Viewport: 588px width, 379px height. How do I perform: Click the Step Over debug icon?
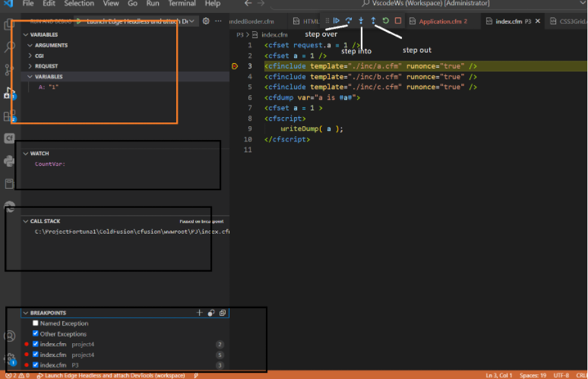349,20
